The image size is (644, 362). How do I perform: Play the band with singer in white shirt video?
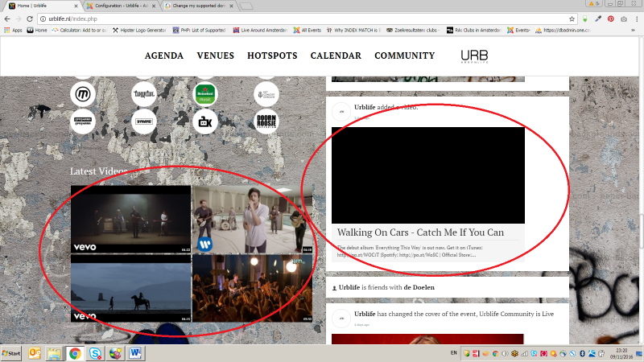pyautogui.click(x=252, y=219)
